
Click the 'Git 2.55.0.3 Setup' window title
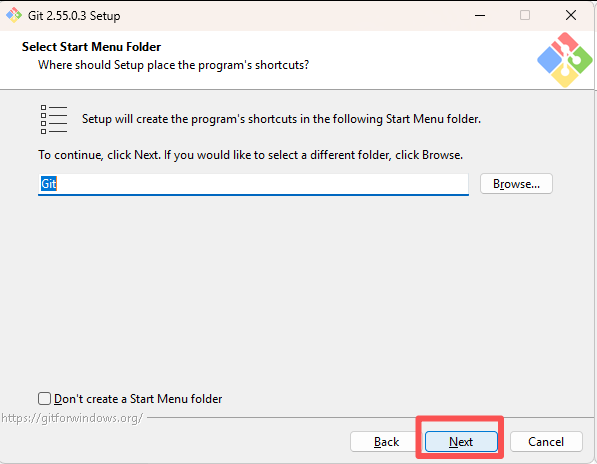click(x=74, y=16)
